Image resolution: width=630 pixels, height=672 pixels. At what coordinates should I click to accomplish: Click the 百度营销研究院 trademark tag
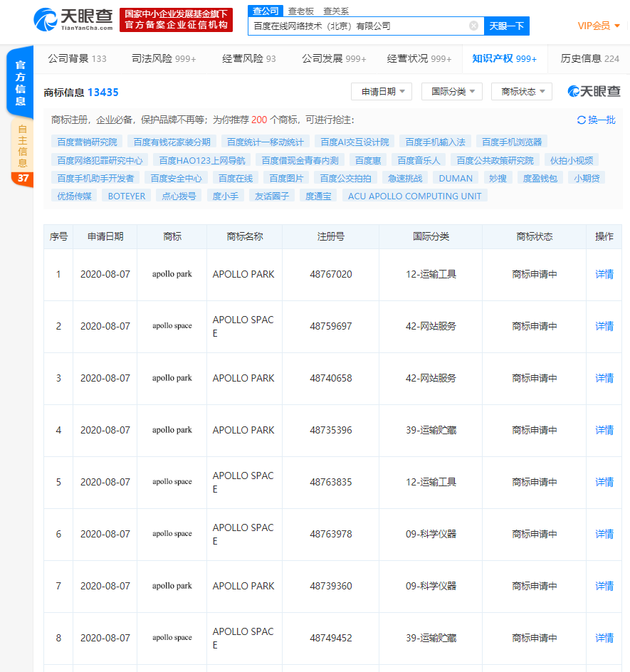pyautogui.click(x=87, y=142)
